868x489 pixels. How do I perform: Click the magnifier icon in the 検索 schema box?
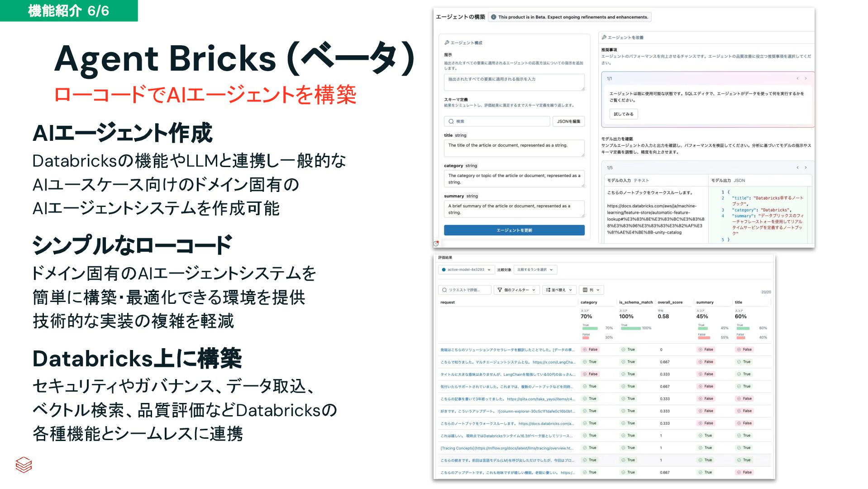pyautogui.click(x=451, y=121)
